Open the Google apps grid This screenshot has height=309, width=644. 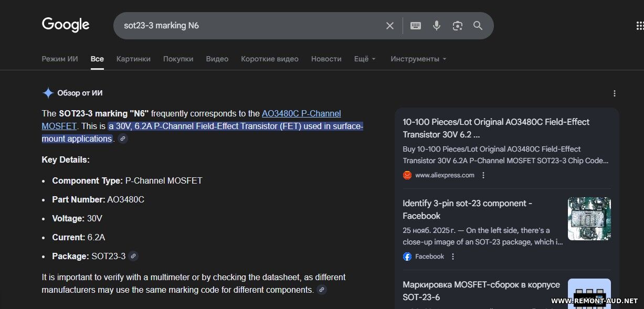[639, 26]
